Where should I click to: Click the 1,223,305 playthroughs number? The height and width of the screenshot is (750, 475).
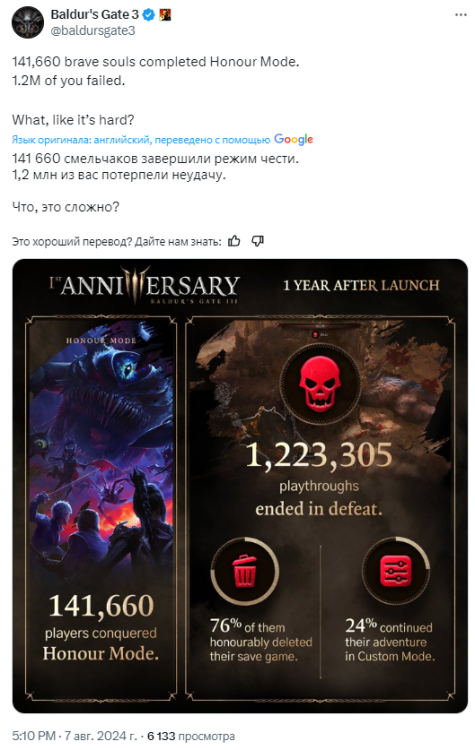pyautogui.click(x=319, y=454)
